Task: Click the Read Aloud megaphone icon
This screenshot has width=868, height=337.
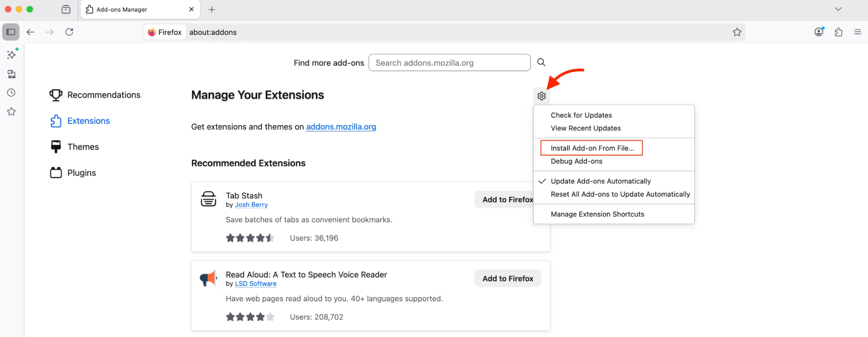Action: coord(208,278)
